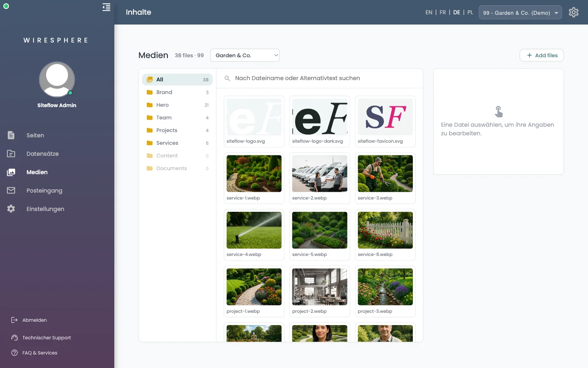Screen dimensions: 588x368
Task: Select the Services folder row
Action: pyautogui.click(x=177, y=143)
